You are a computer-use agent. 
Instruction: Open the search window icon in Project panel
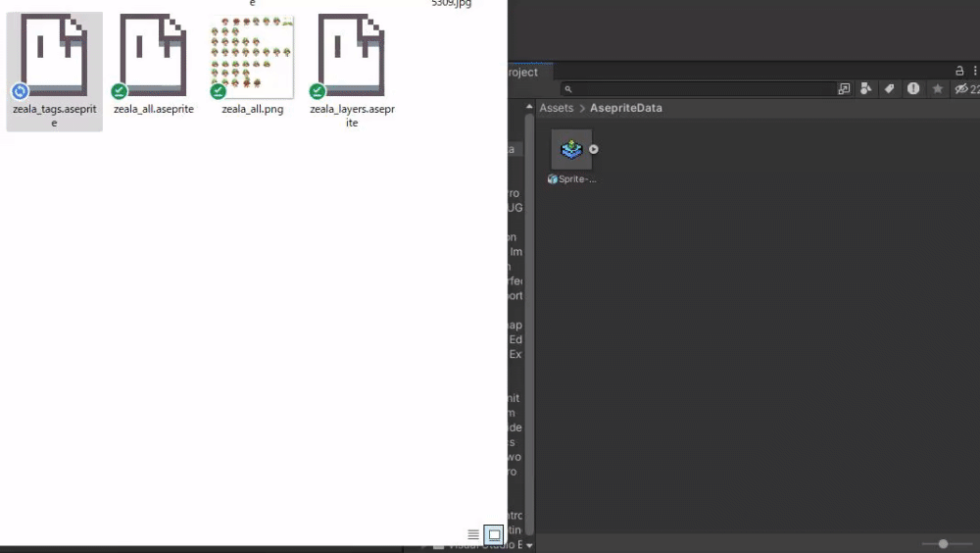(x=844, y=89)
